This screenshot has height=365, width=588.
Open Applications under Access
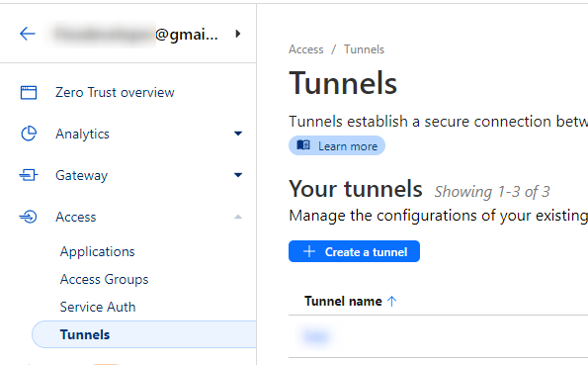(x=97, y=251)
